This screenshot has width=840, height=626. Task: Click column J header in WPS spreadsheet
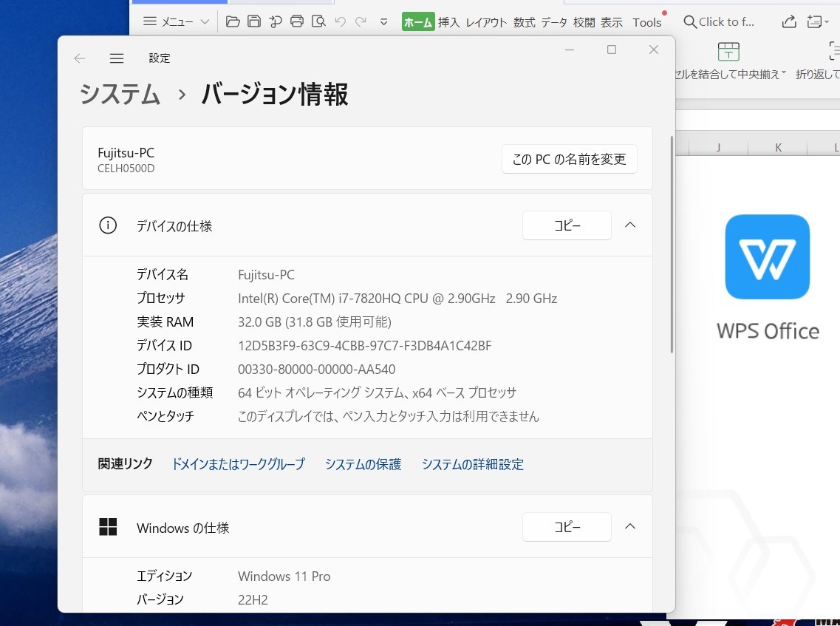(x=718, y=147)
